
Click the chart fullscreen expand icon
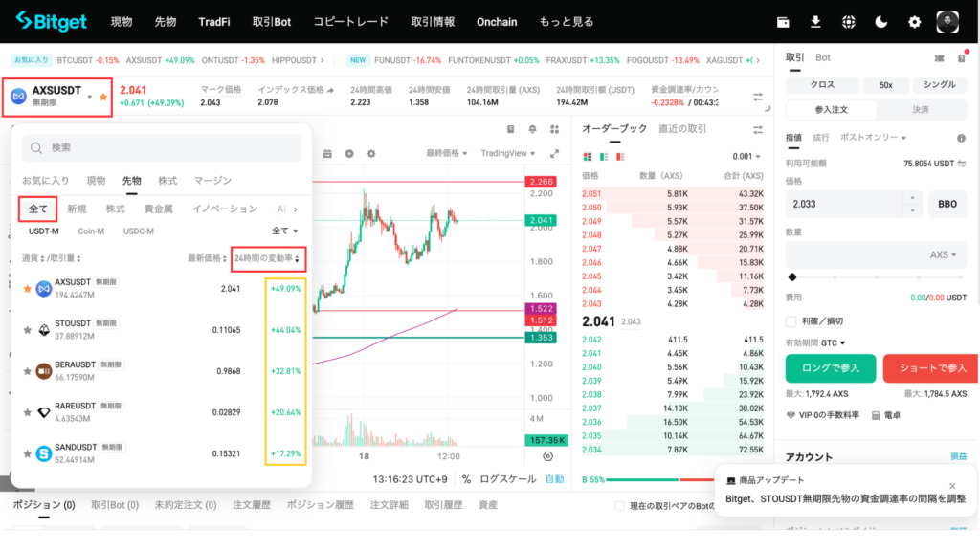coord(553,153)
